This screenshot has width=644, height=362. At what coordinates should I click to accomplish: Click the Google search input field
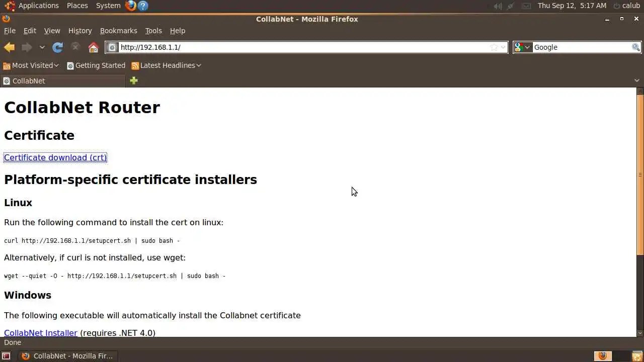[x=582, y=47]
